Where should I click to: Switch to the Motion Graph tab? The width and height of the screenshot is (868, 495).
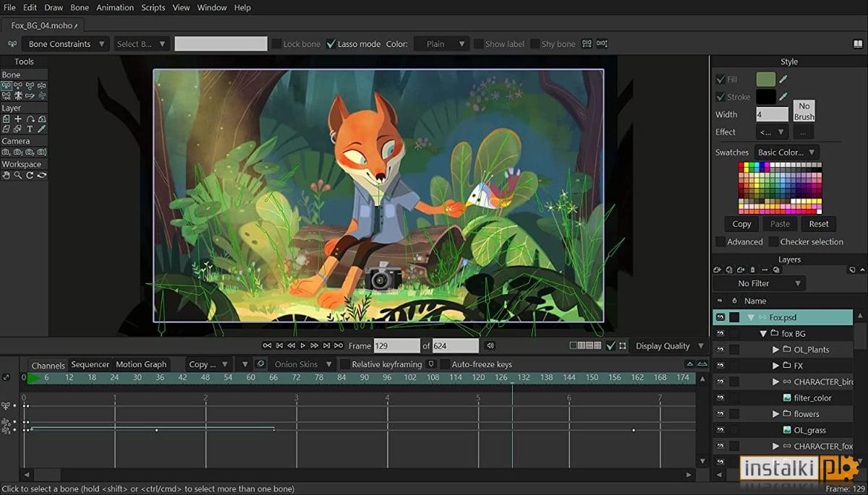pos(141,364)
